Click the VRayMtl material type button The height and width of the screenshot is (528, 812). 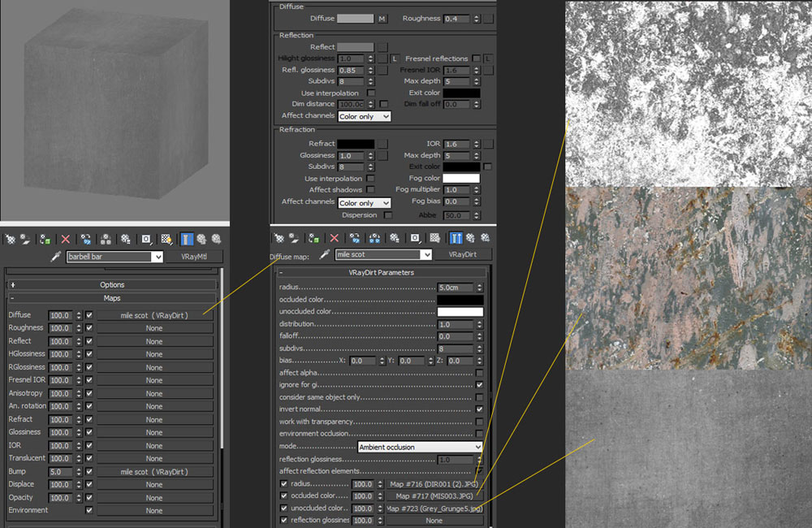pos(193,257)
